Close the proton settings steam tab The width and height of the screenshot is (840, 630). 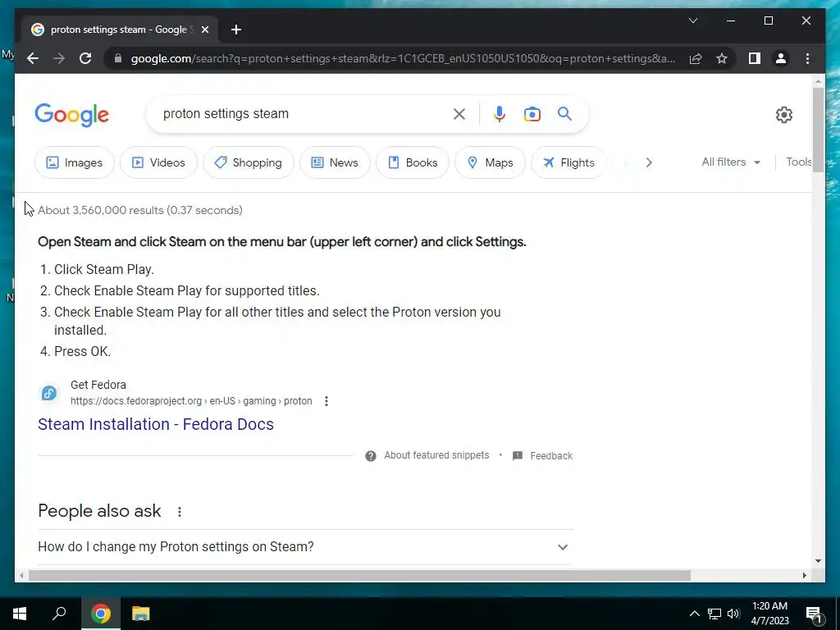tap(204, 30)
